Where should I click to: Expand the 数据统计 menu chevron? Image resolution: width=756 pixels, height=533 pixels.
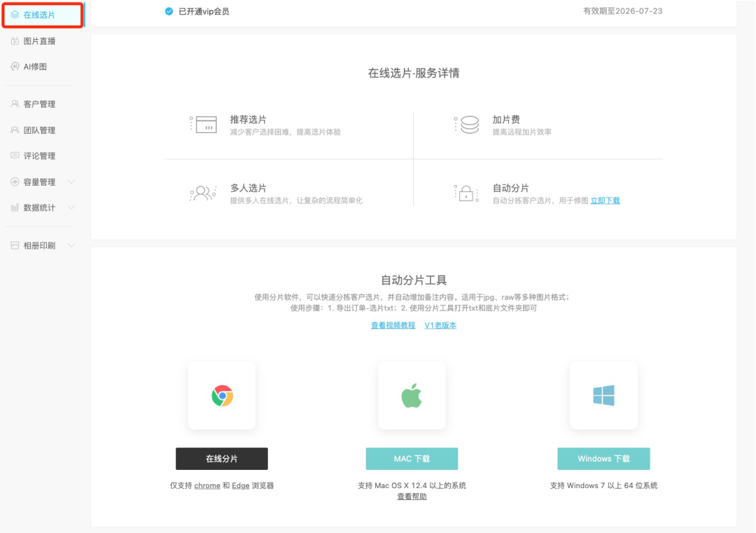(71, 207)
